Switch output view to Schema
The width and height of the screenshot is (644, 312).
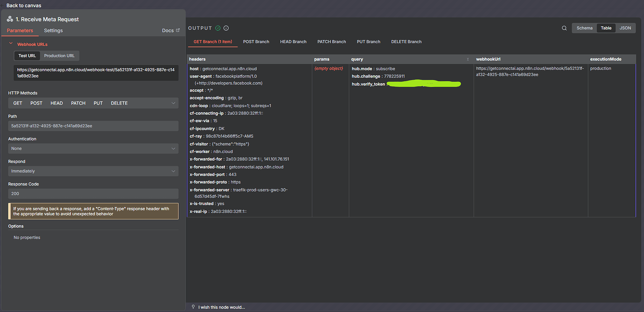(x=584, y=28)
